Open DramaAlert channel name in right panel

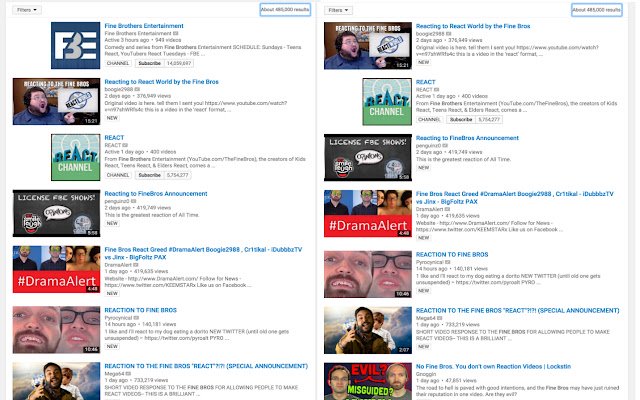coord(429,209)
